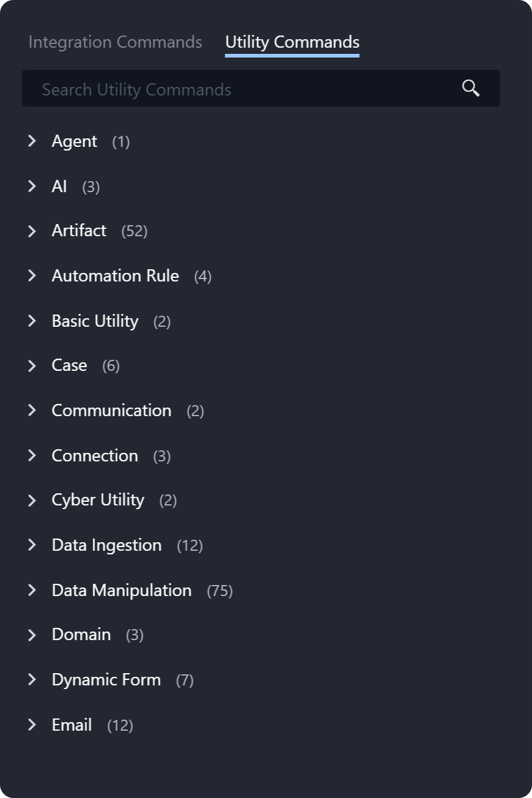Expand the AI category chevron

[32, 186]
